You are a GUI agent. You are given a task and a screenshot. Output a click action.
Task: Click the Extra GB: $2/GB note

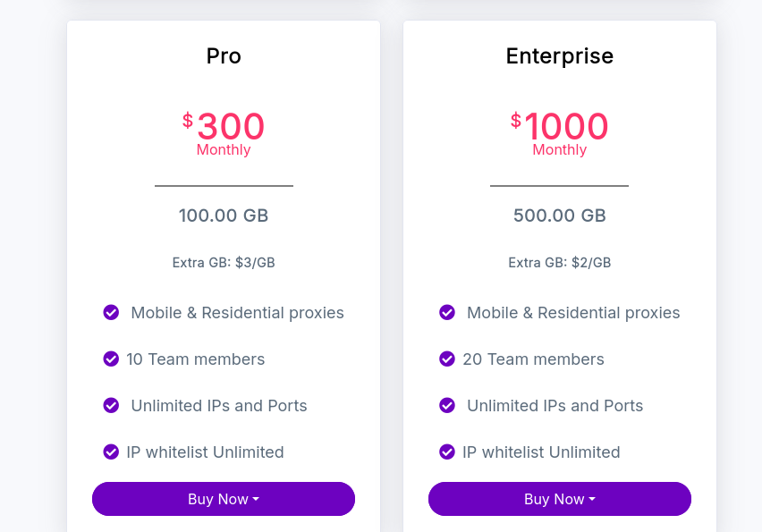click(560, 263)
